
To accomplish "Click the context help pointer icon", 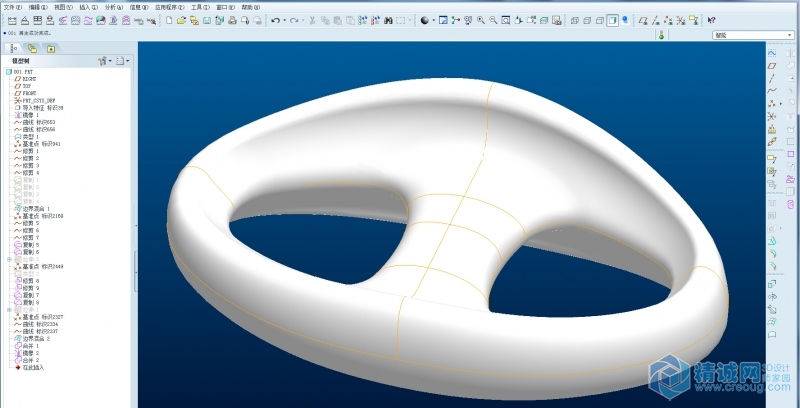I will (x=711, y=20).
